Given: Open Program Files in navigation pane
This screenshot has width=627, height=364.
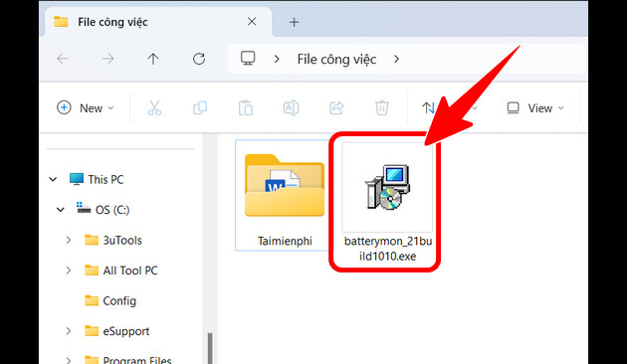Looking at the screenshot, I should point(137,359).
